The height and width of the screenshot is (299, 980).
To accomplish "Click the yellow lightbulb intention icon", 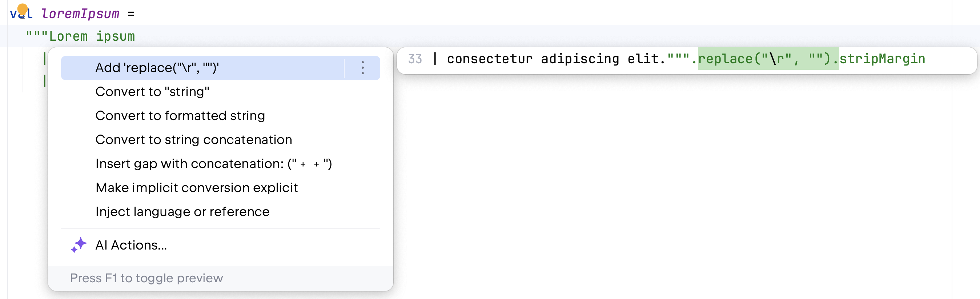I will [x=23, y=9].
